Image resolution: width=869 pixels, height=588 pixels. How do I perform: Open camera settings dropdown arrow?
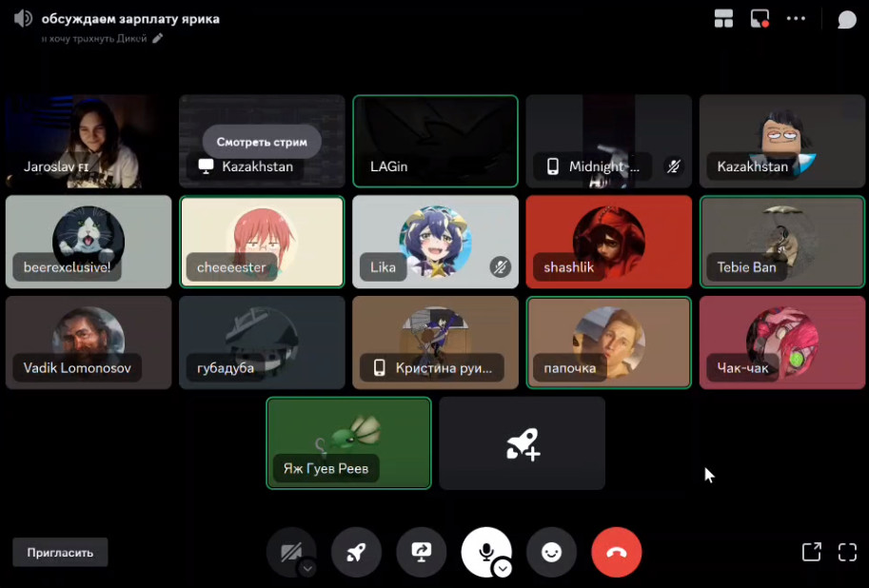coord(307,569)
